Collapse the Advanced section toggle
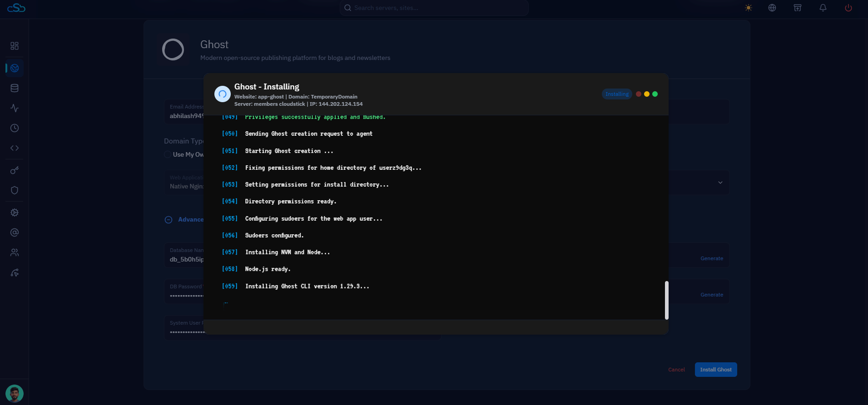This screenshot has height=405, width=868. (169, 220)
